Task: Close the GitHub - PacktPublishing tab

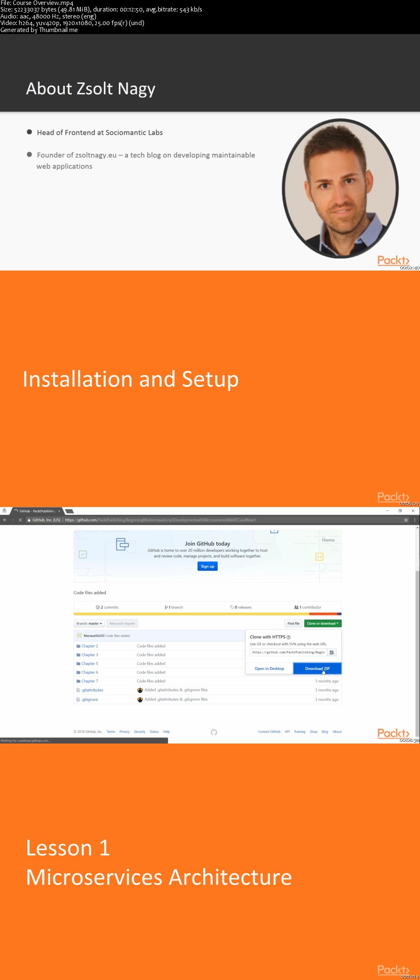Action: click(59, 511)
